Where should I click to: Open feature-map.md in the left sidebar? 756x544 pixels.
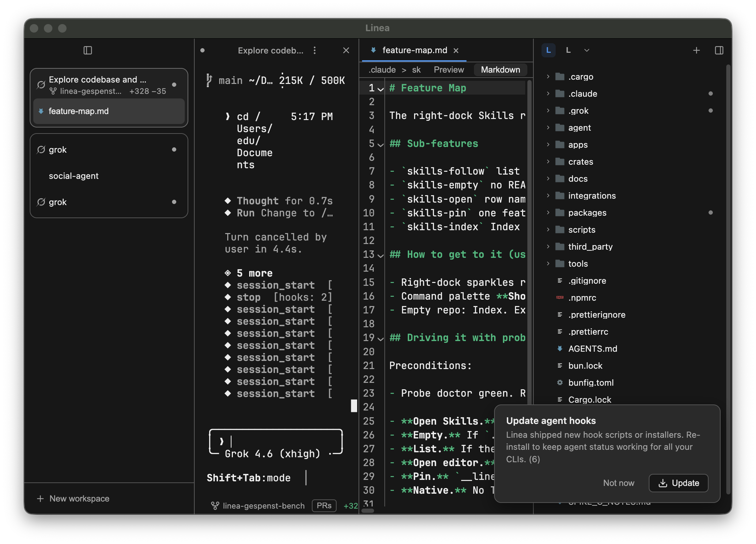[x=109, y=111]
